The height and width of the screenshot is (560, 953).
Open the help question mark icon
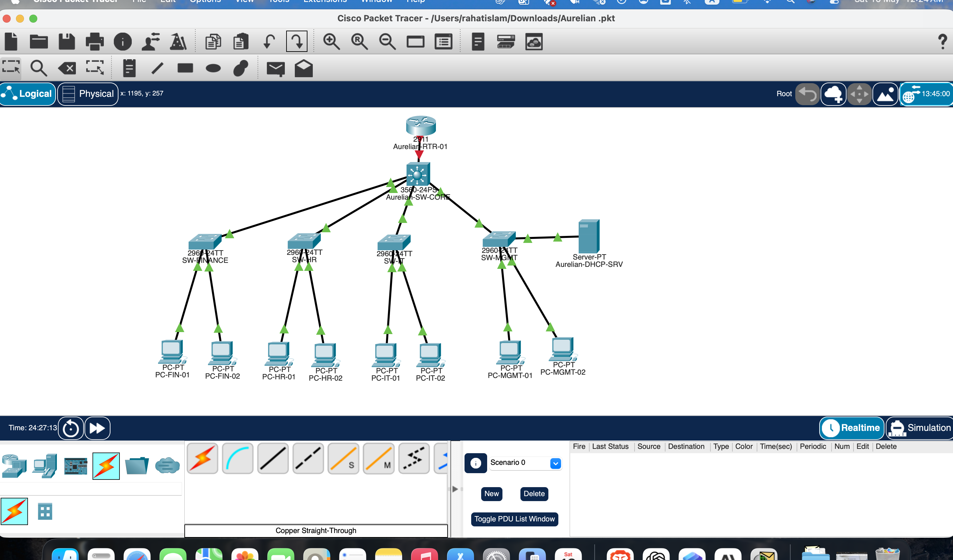click(942, 42)
